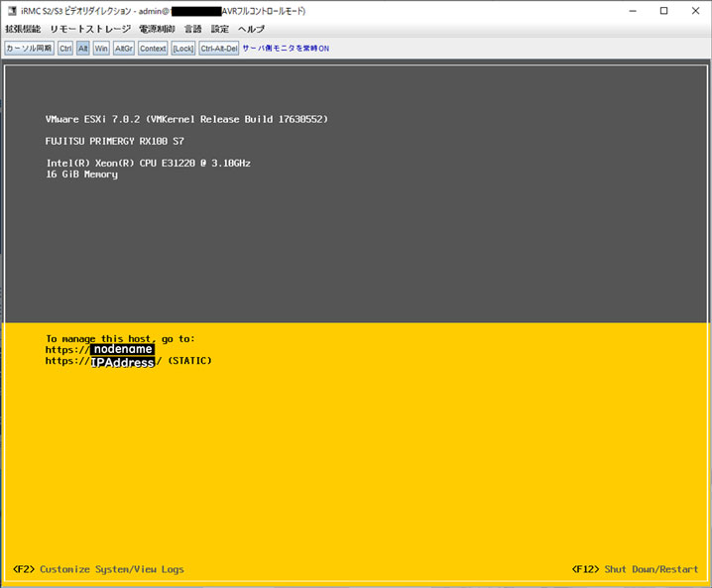
Task: Toggle the Context key button
Action: pos(153,49)
